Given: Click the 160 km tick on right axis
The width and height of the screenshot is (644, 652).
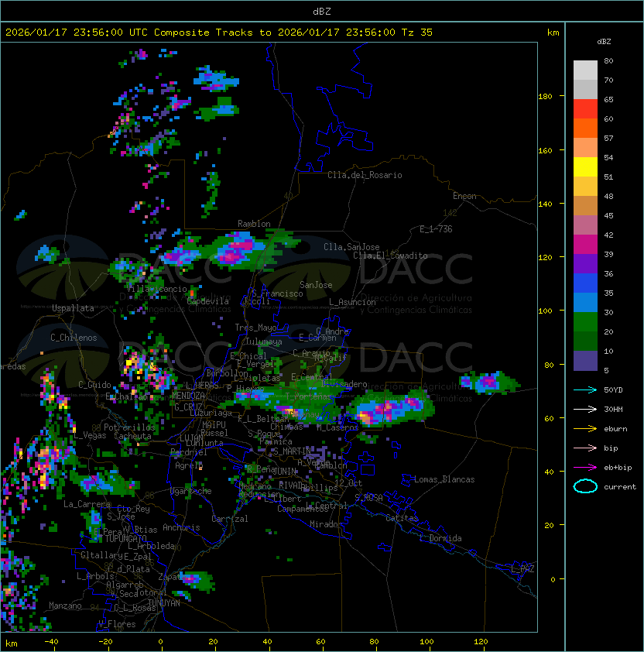Looking at the screenshot, I should [x=545, y=150].
